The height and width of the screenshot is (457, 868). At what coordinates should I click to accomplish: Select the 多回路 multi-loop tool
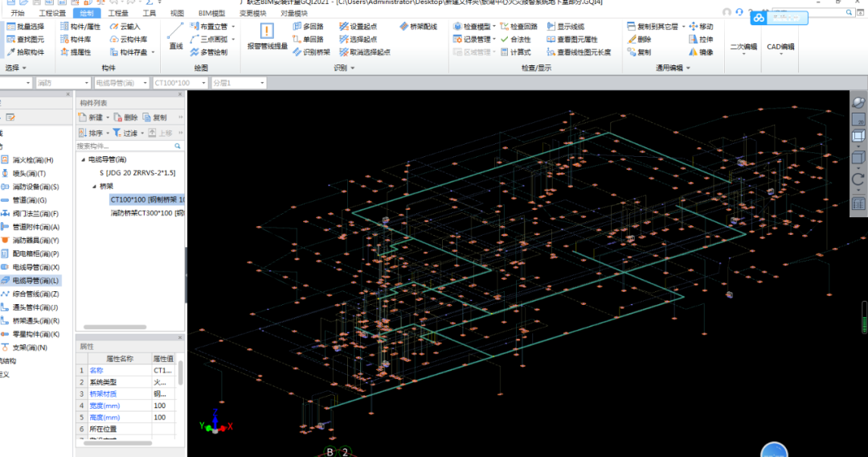(309, 26)
